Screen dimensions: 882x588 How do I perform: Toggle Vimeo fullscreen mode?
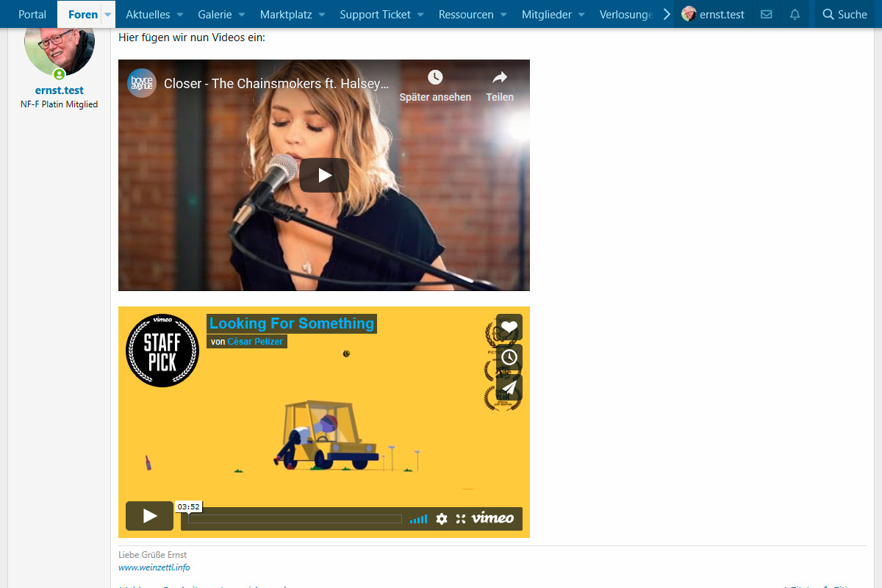(x=461, y=519)
